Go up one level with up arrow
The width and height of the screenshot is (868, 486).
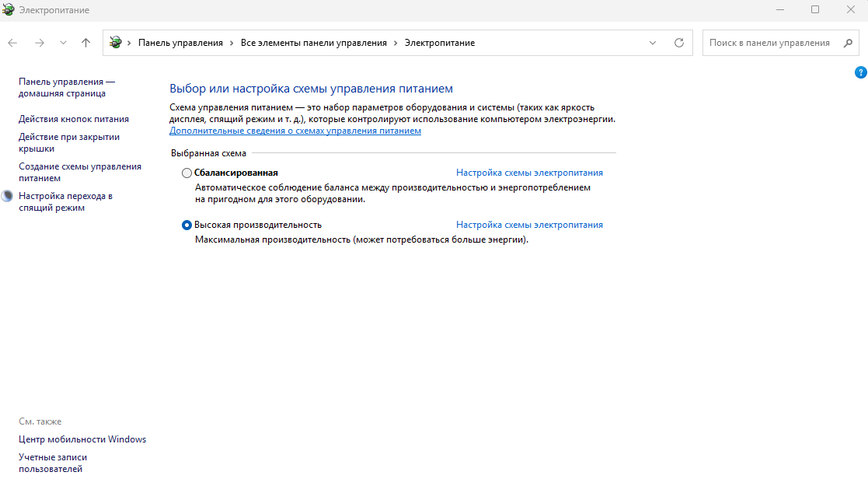[x=85, y=43]
